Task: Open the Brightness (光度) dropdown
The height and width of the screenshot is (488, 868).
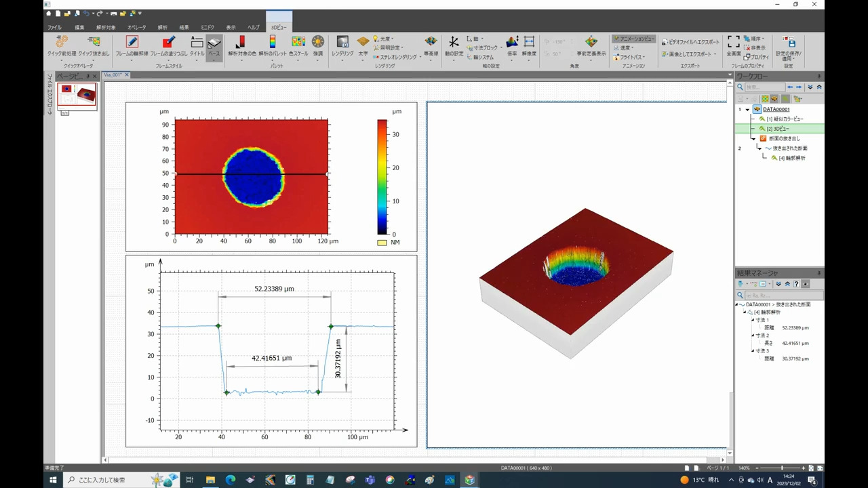Action: (383, 39)
